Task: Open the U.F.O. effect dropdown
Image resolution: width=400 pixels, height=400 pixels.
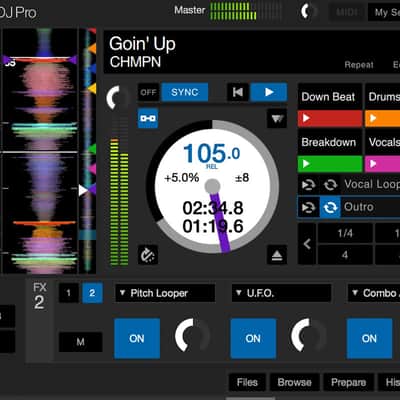Action: click(281, 293)
